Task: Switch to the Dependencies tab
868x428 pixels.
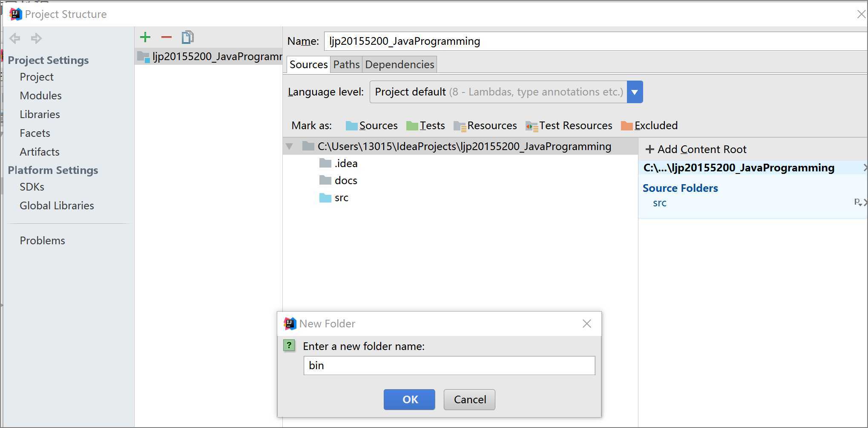Action: 400,64
